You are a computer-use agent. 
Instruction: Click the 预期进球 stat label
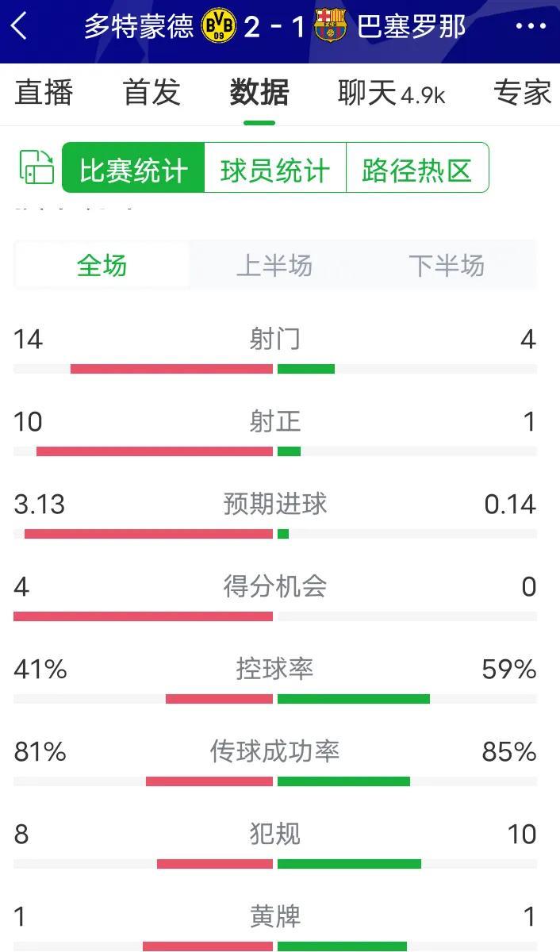tap(275, 504)
